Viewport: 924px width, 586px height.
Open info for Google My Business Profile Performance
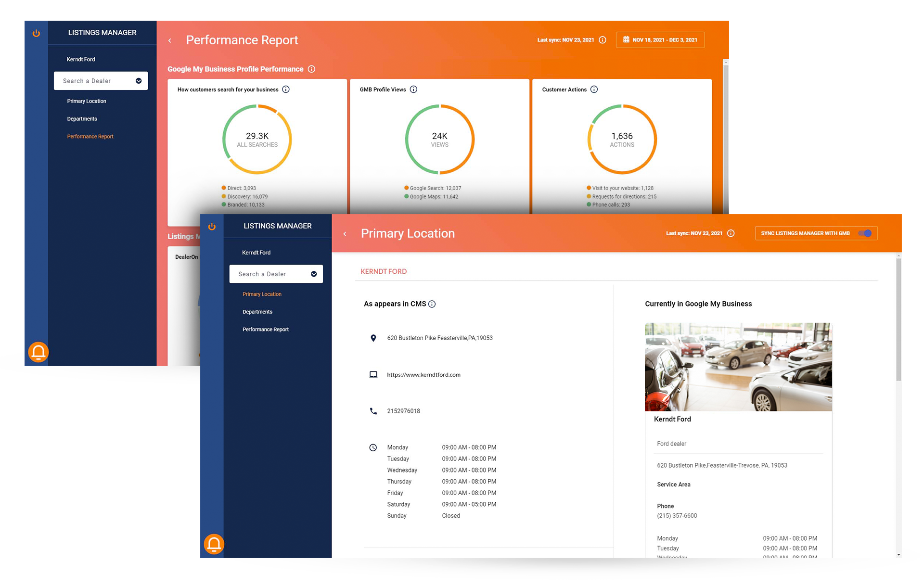click(311, 69)
